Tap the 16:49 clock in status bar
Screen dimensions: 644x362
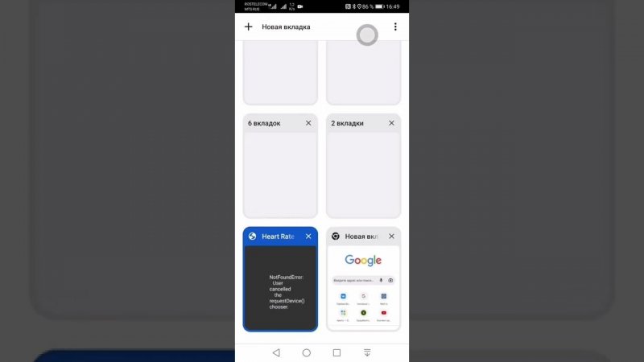pyautogui.click(x=393, y=6)
